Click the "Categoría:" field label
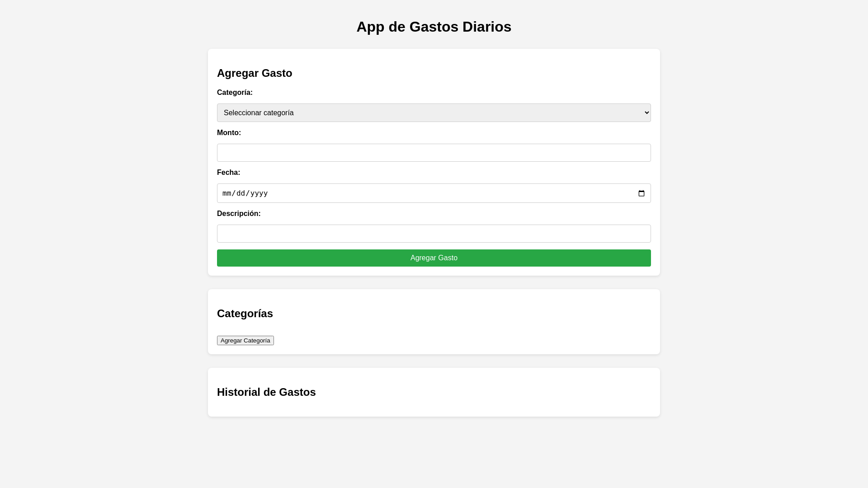Viewport: 868px width, 488px height. tap(235, 93)
